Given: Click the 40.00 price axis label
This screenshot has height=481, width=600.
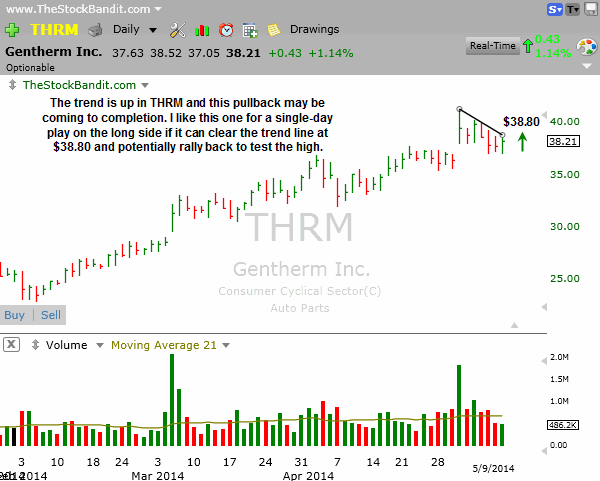Looking at the screenshot, I should [564, 122].
